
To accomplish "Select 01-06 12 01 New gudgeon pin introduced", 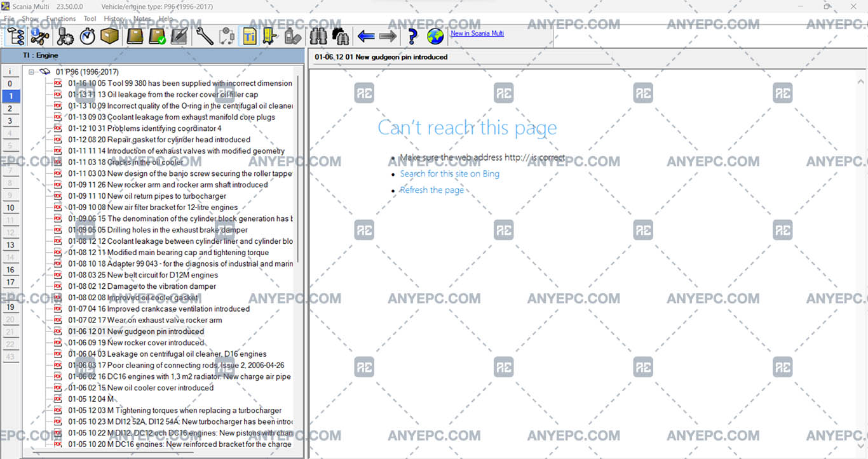I will [x=136, y=331].
